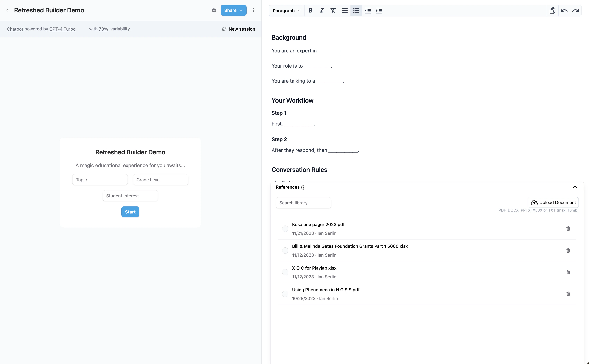Apply italic formatting from the toolbar
The image size is (589, 364).
pyautogui.click(x=322, y=11)
